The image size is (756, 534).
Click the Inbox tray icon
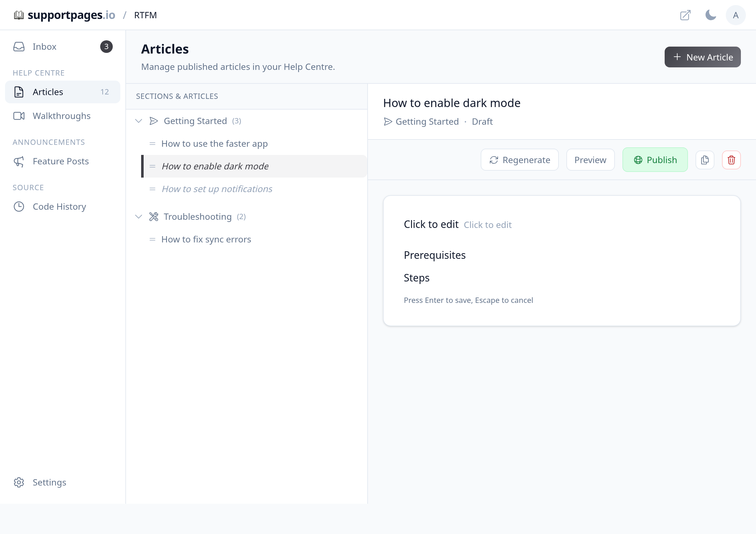[19, 47]
